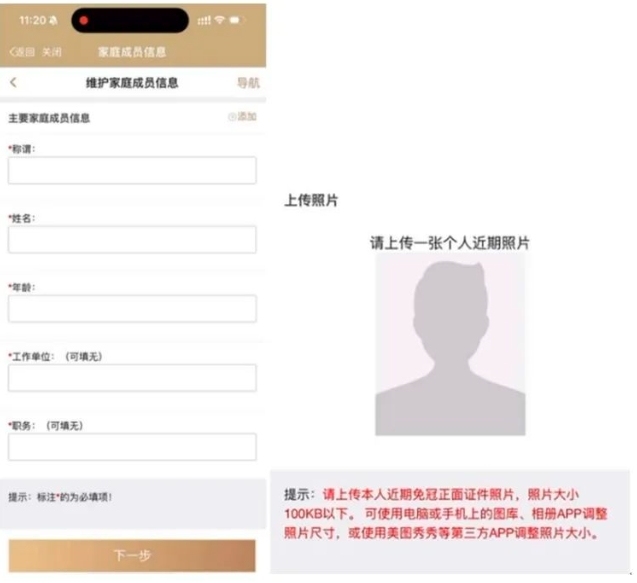This screenshot has width=637, height=583.
Task: Tap the 下一步 button
Action: (x=132, y=555)
